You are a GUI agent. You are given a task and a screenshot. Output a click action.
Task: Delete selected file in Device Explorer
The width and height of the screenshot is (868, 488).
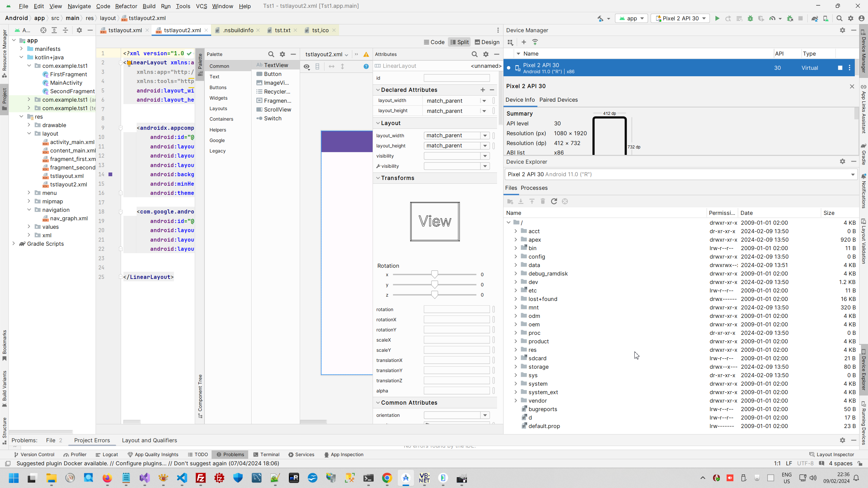542,201
